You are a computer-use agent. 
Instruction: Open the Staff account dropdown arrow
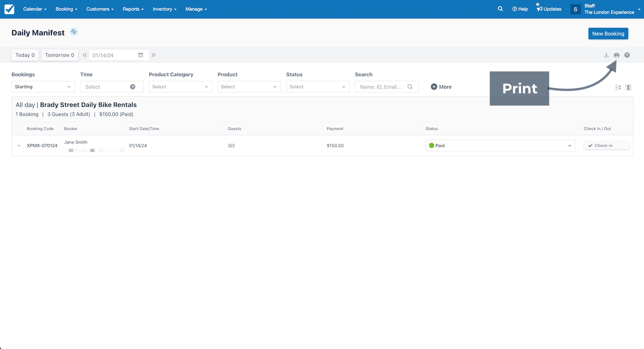coord(639,9)
